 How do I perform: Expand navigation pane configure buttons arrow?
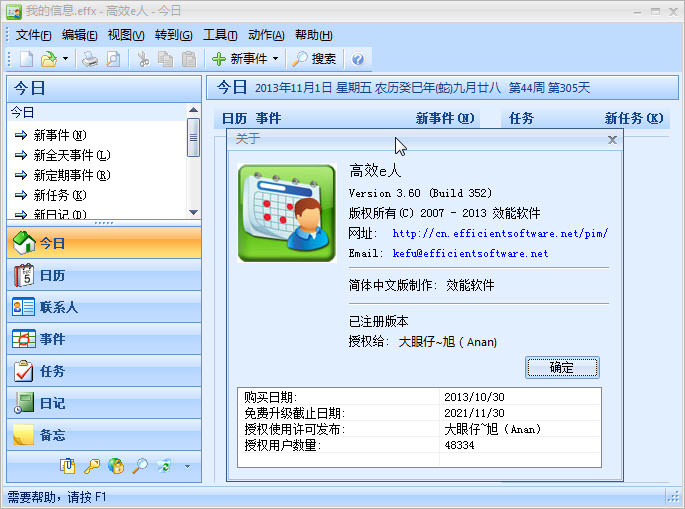click(187, 467)
